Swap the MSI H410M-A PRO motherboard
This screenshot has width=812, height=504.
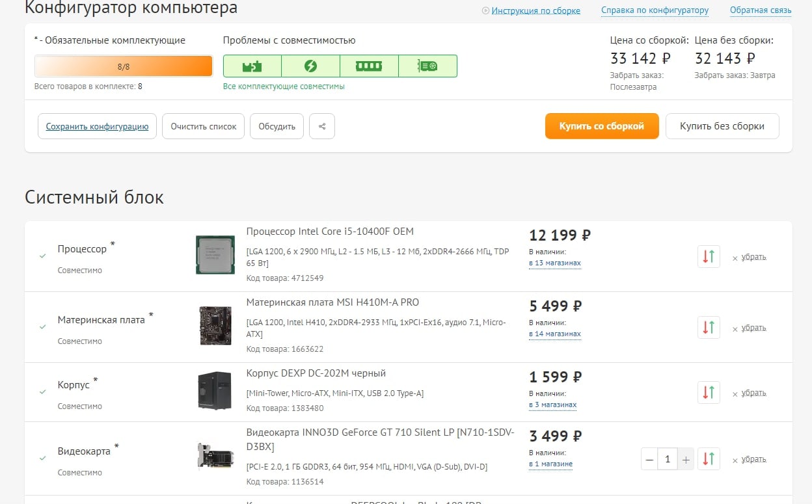(x=709, y=327)
